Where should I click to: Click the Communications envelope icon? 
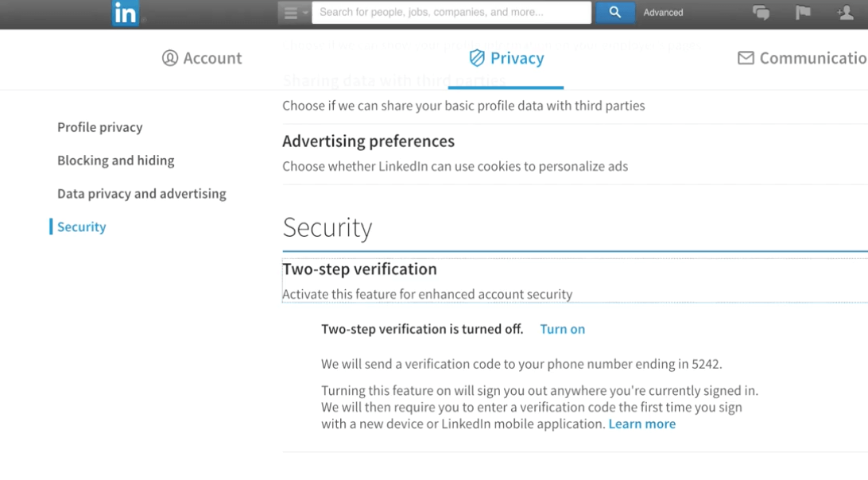(x=746, y=57)
